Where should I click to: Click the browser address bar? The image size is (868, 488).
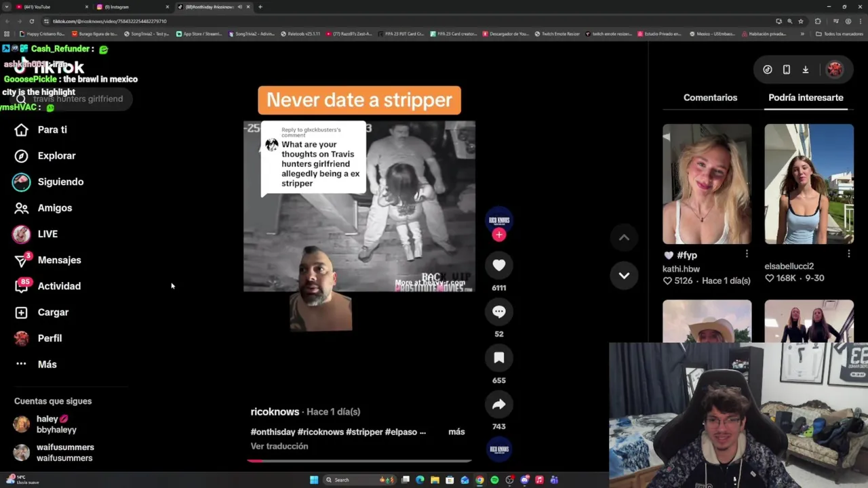pyautogui.click(x=407, y=21)
